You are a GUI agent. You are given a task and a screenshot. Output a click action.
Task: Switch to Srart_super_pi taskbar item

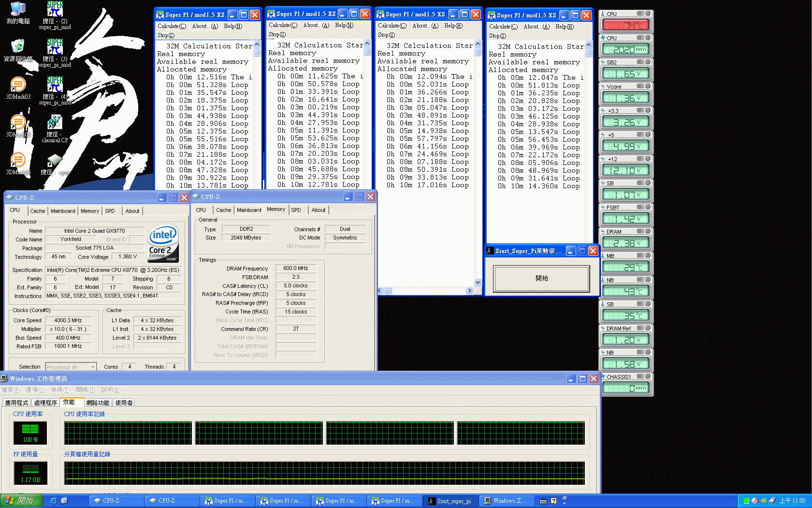tap(450, 501)
